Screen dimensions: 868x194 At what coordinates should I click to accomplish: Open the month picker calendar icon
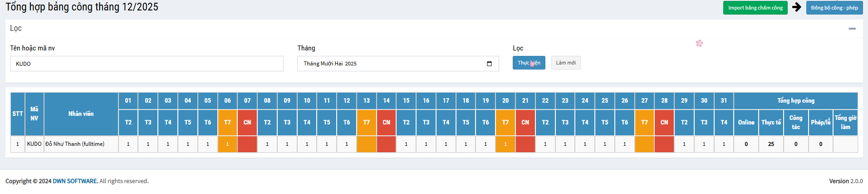click(489, 64)
